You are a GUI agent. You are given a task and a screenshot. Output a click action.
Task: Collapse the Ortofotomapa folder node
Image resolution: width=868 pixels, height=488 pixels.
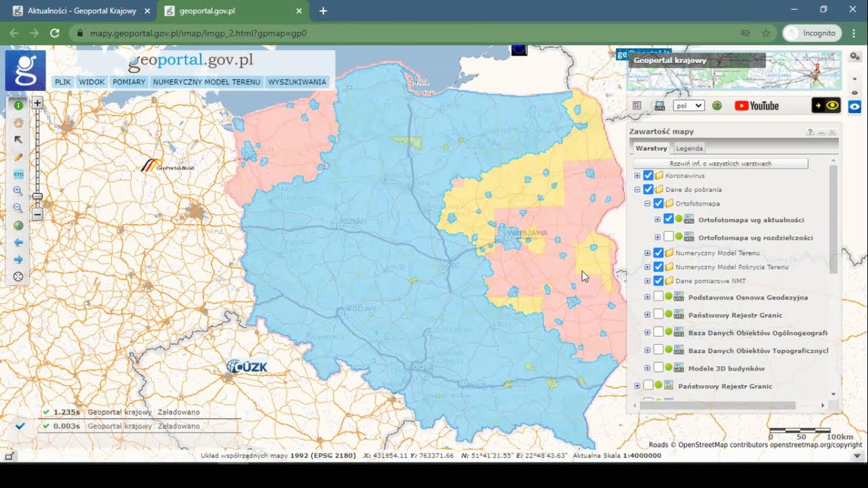pos(648,203)
